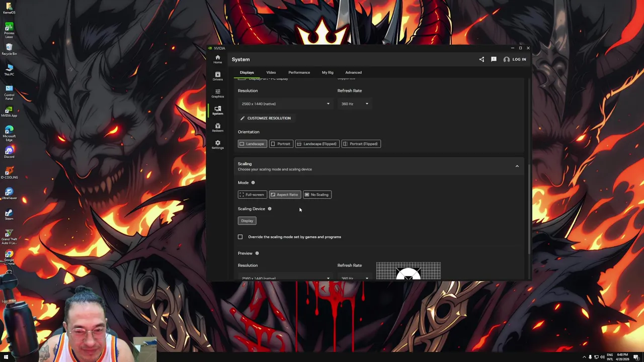The image size is (644, 362).
Task: Choose Landscape (Flipped) orientation
Action: click(317, 144)
